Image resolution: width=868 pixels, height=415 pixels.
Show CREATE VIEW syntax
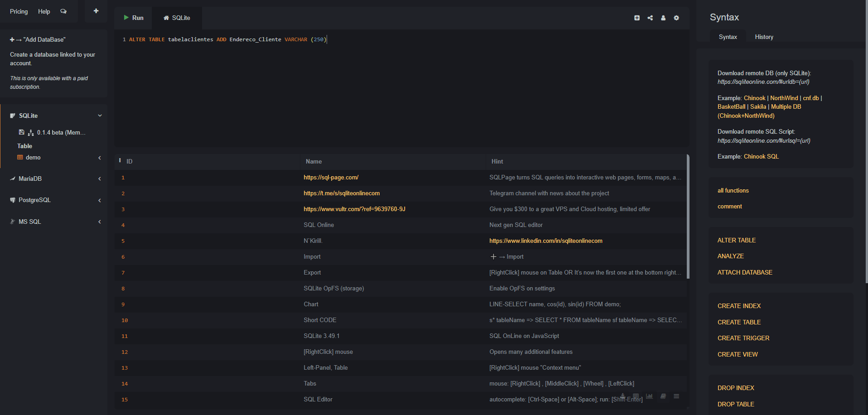738,354
